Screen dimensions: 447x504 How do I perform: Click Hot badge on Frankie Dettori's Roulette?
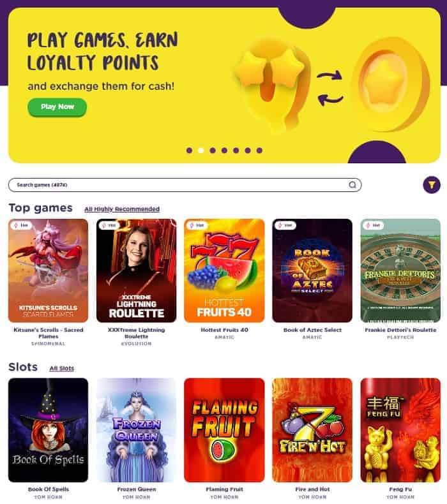374,225
